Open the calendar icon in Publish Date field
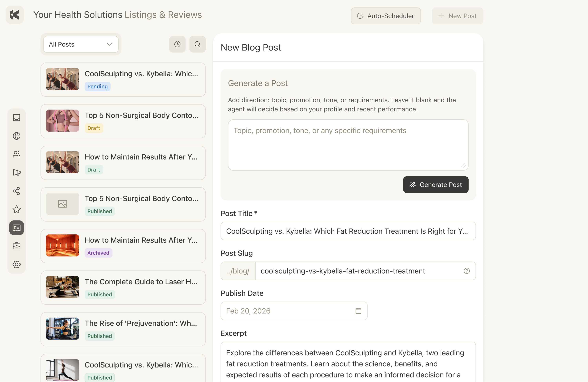This screenshot has height=382, width=588. tap(358, 311)
